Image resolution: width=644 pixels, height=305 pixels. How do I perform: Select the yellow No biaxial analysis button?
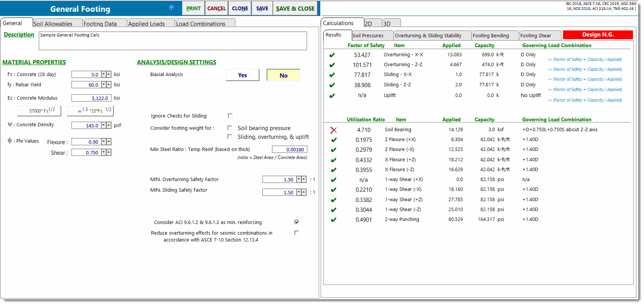[283, 75]
